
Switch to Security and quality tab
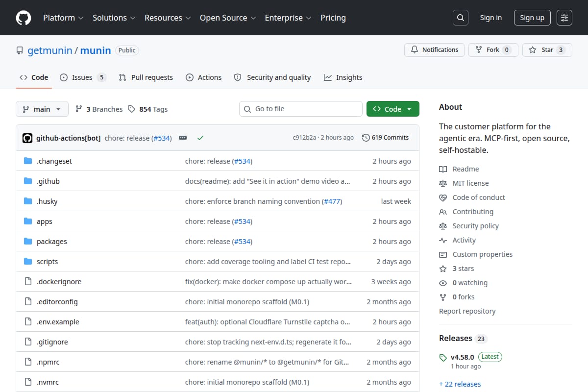pos(272,77)
